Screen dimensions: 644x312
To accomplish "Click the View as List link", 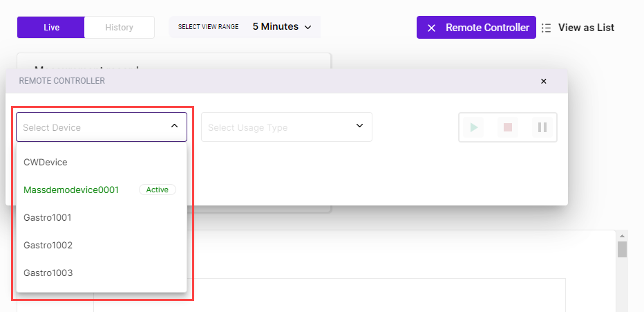I will (586, 28).
